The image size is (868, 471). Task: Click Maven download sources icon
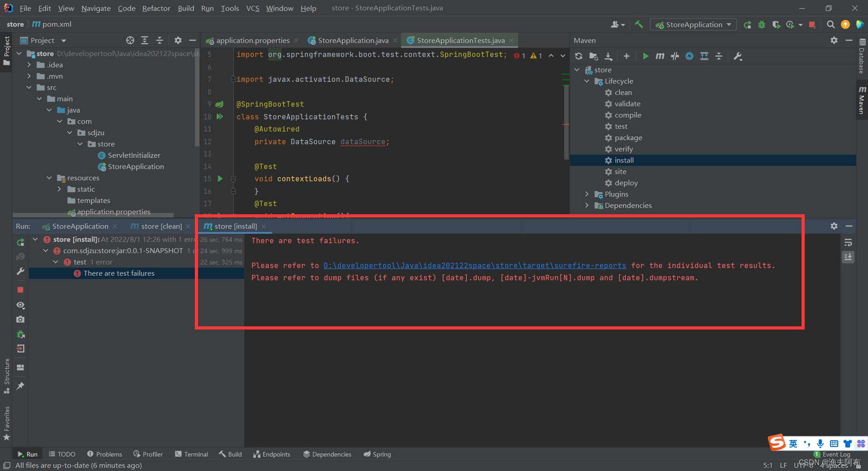[x=609, y=56]
